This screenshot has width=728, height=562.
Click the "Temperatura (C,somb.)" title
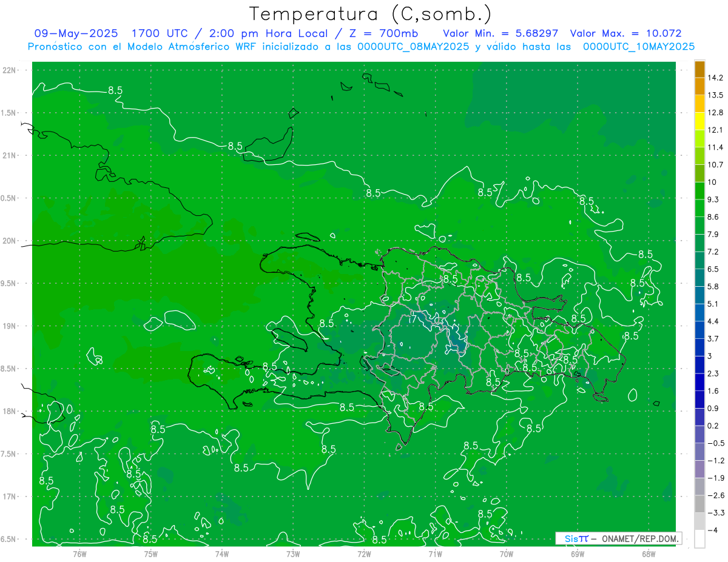(x=371, y=14)
